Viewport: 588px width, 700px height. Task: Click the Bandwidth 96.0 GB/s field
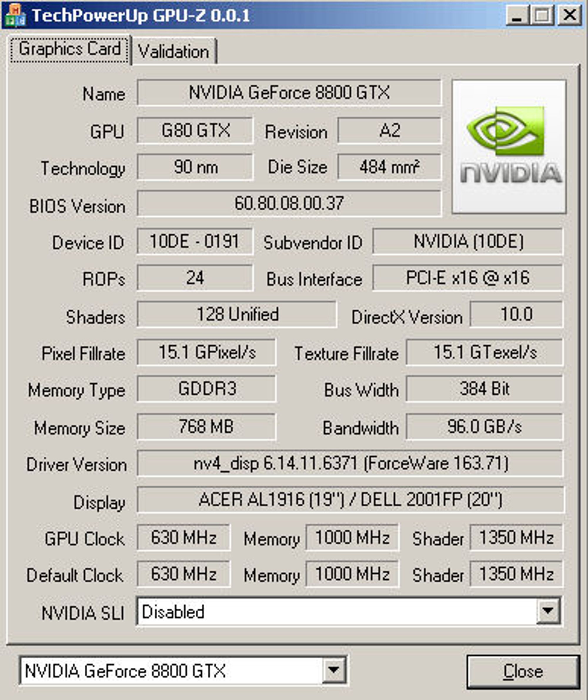[484, 427]
